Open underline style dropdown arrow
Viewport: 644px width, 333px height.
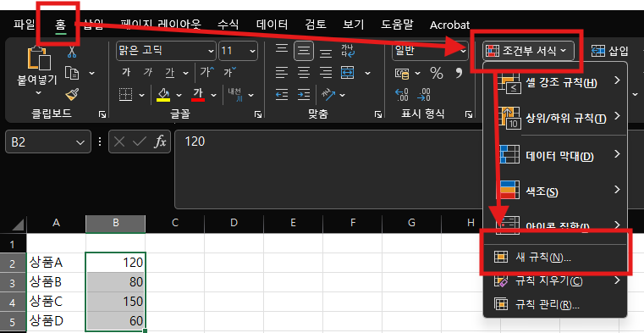[x=186, y=73]
